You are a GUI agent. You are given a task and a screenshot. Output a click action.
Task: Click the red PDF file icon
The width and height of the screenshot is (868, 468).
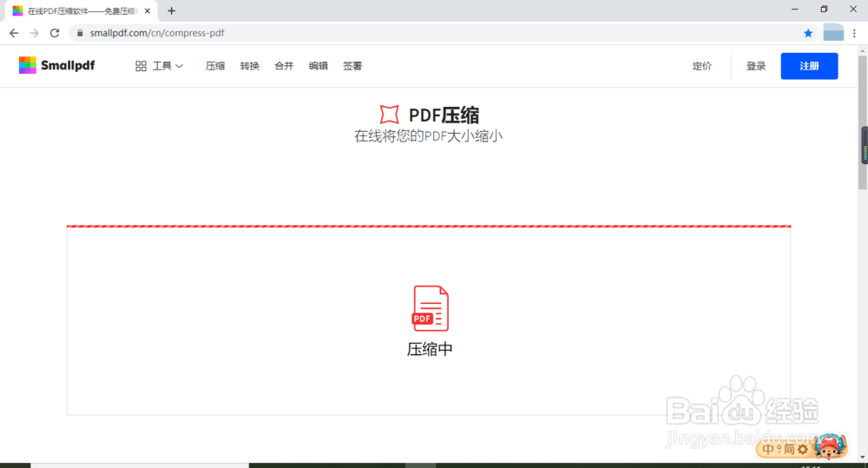click(x=431, y=308)
